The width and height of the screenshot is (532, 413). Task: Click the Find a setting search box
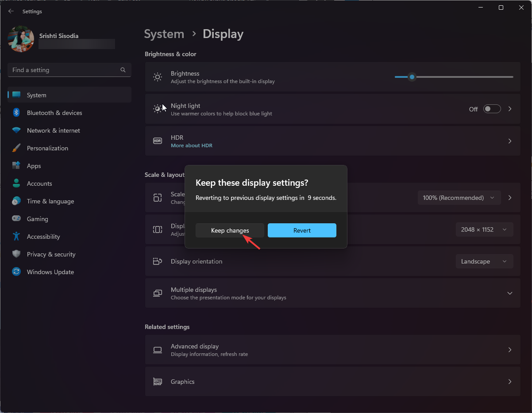(69, 69)
